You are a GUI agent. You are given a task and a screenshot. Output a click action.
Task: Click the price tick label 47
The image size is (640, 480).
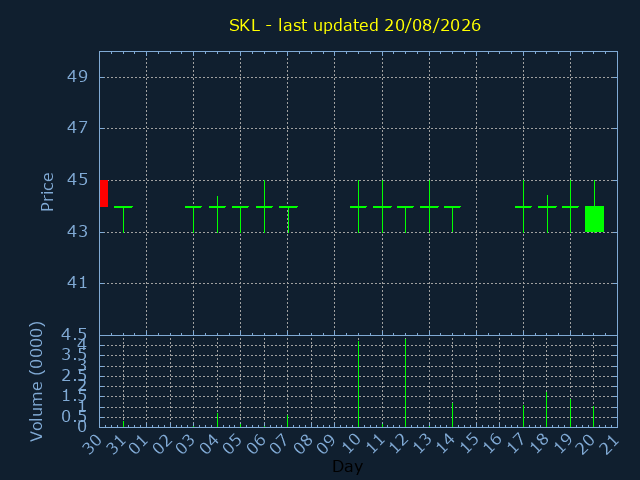(77, 128)
